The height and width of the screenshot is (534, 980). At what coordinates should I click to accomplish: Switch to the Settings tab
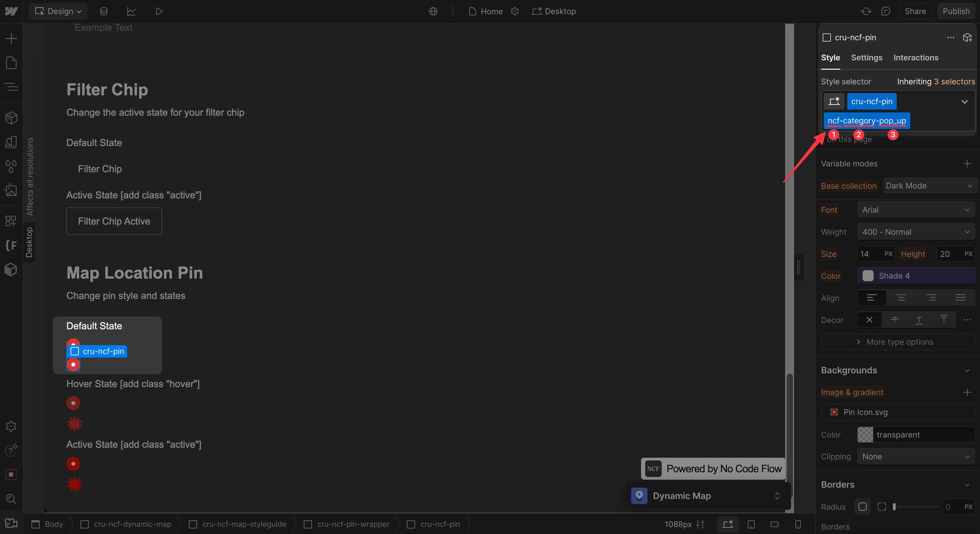point(867,58)
